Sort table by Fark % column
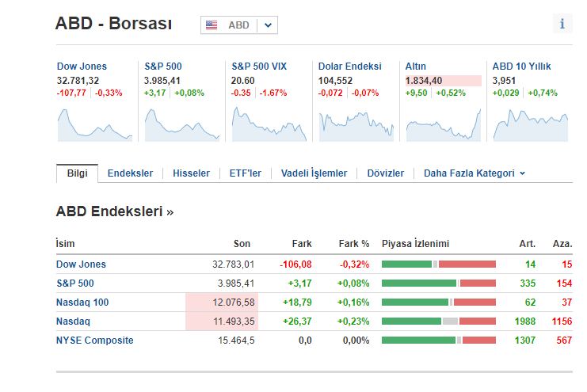This screenshot has width=587, height=392. pos(354,244)
